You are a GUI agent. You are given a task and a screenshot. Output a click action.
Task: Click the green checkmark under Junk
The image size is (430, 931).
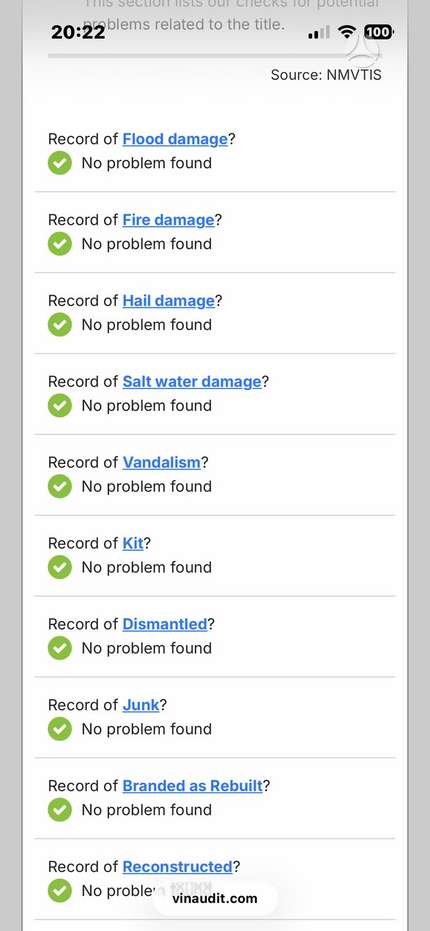pos(59,728)
